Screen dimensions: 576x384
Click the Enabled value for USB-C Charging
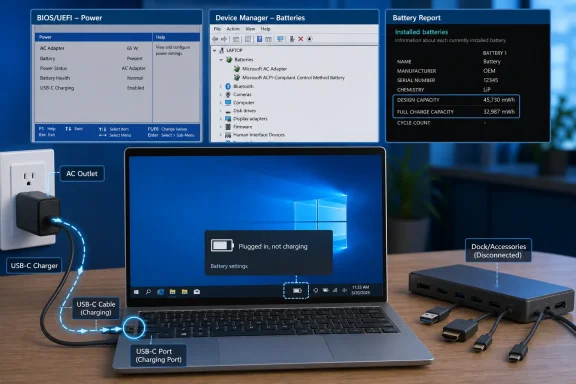click(x=136, y=88)
